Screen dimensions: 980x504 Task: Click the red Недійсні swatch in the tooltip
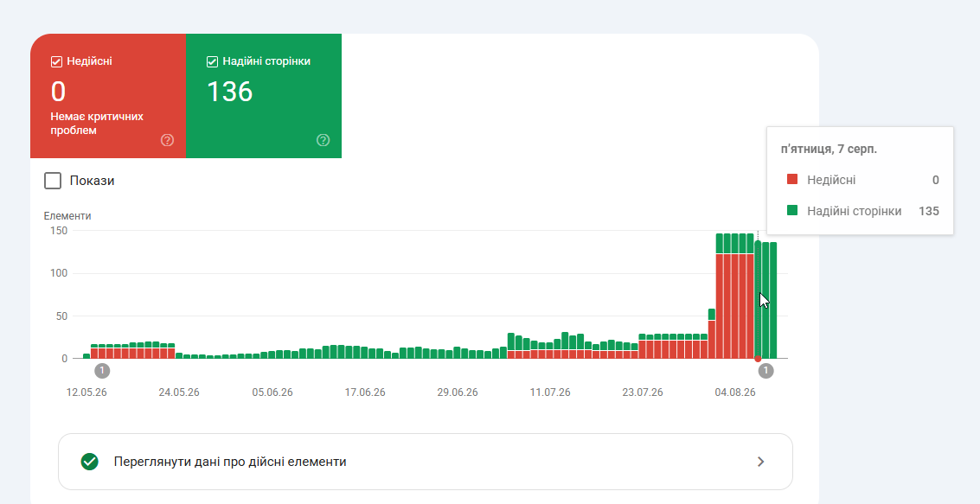(x=792, y=180)
